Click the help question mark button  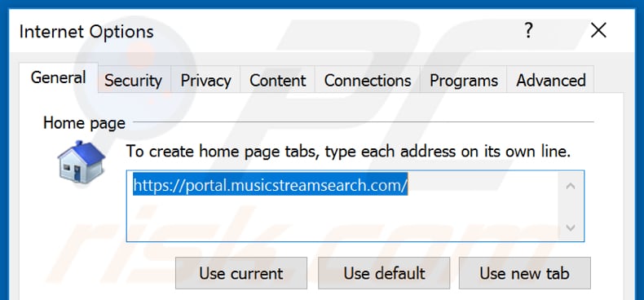coord(529,30)
